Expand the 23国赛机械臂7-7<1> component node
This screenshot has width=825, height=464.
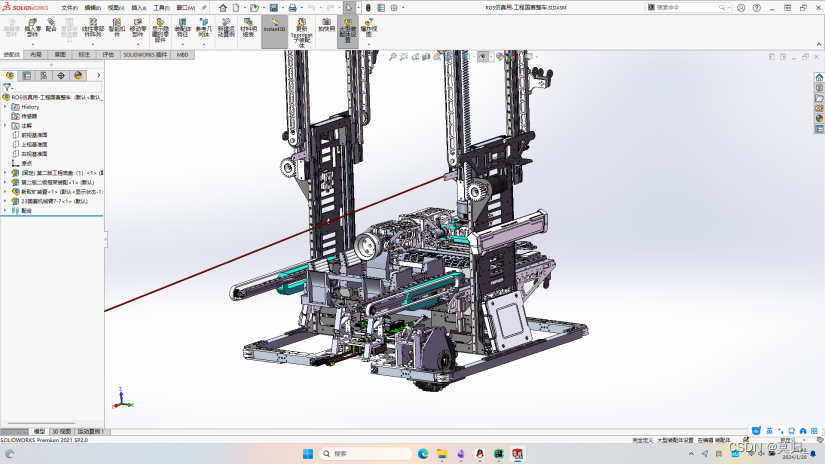coord(5,201)
